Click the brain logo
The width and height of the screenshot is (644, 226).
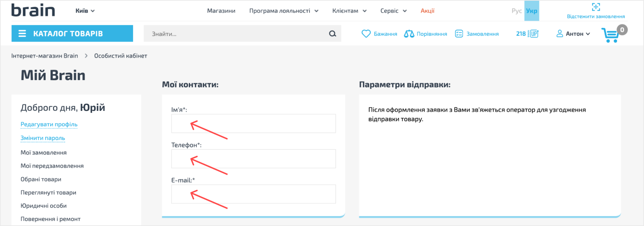33,10
